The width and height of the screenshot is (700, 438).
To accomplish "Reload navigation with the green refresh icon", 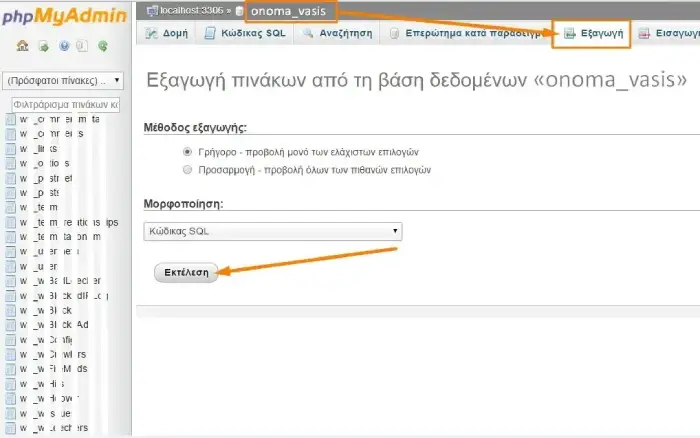I will point(103,46).
